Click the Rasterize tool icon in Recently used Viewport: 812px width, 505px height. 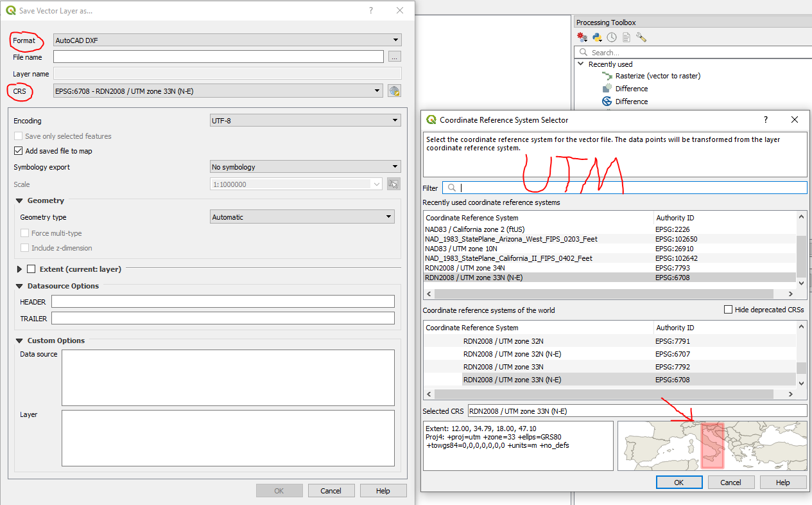(607, 76)
